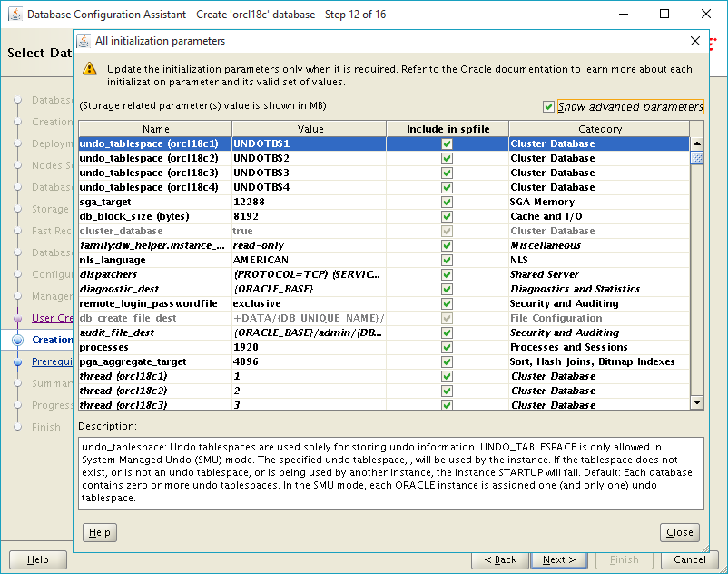The width and height of the screenshot is (728, 574).
Task: Click the Close button in dialog
Action: 680,532
